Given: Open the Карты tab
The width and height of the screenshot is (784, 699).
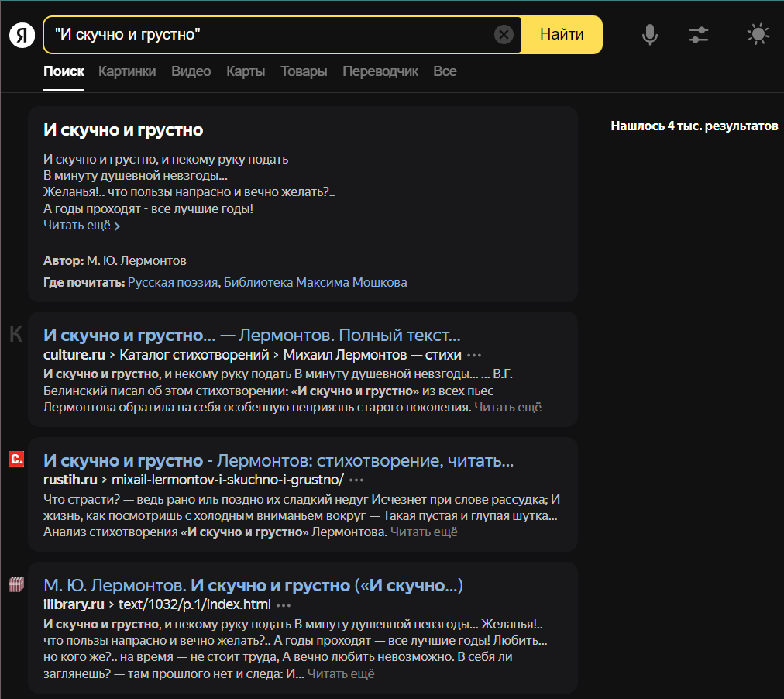Looking at the screenshot, I should (x=246, y=71).
